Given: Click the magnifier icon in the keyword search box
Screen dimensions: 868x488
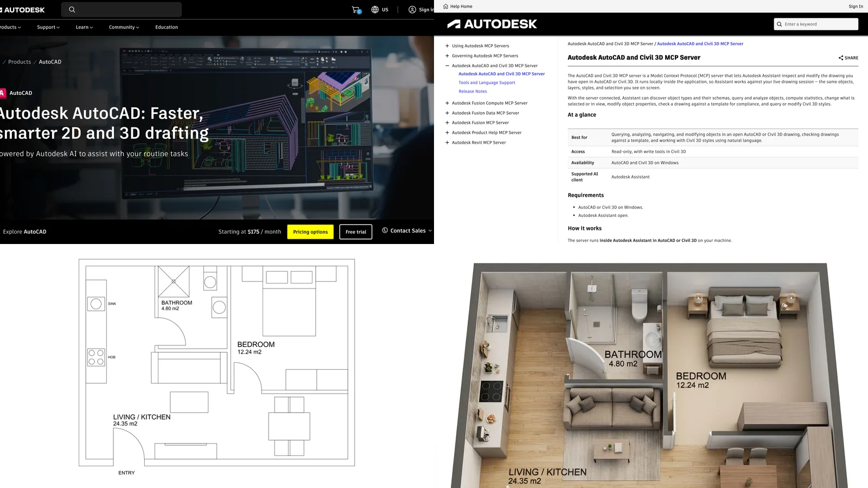Looking at the screenshot, I should 780,24.
